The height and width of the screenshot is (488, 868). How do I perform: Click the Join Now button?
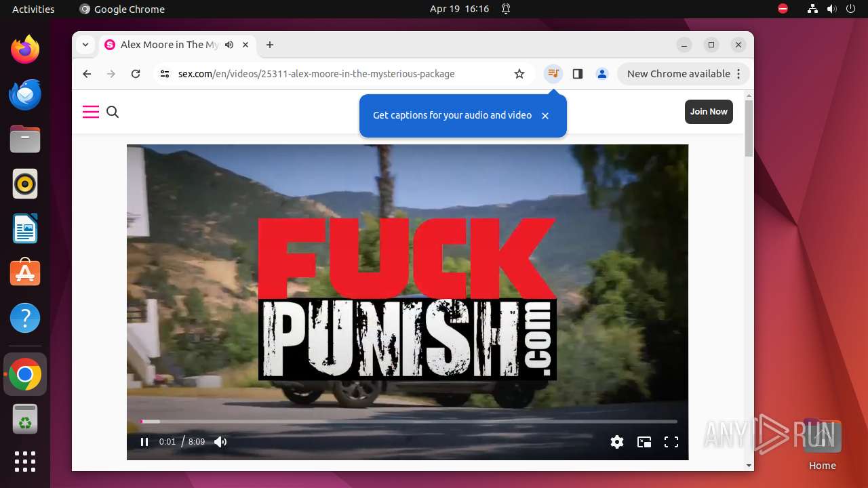(x=709, y=112)
